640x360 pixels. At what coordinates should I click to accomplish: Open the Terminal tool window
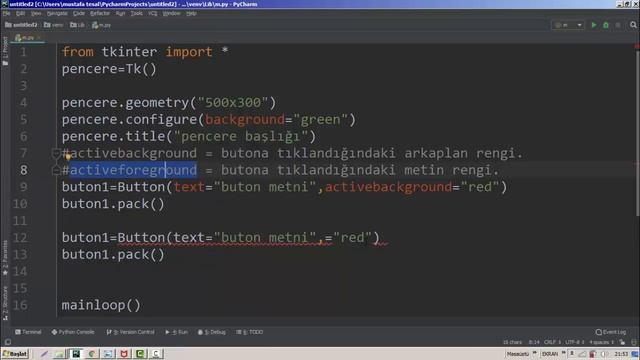28,332
